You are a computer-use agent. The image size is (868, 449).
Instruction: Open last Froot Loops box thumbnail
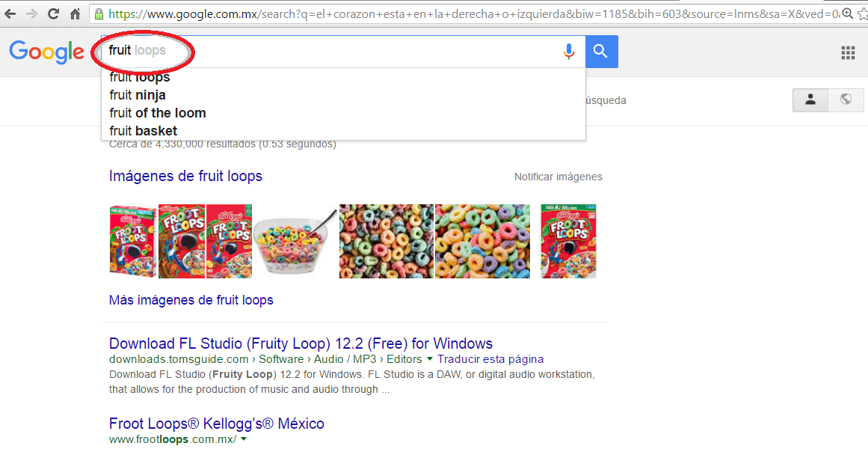pyautogui.click(x=568, y=241)
